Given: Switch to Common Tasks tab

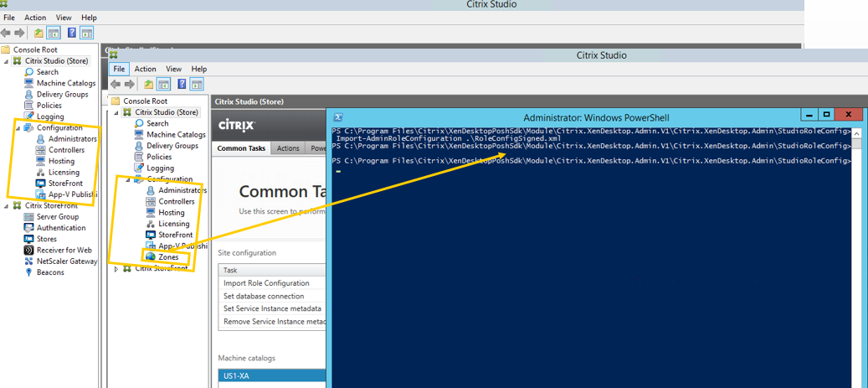Looking at the screenshot, I should coord(241,148).
